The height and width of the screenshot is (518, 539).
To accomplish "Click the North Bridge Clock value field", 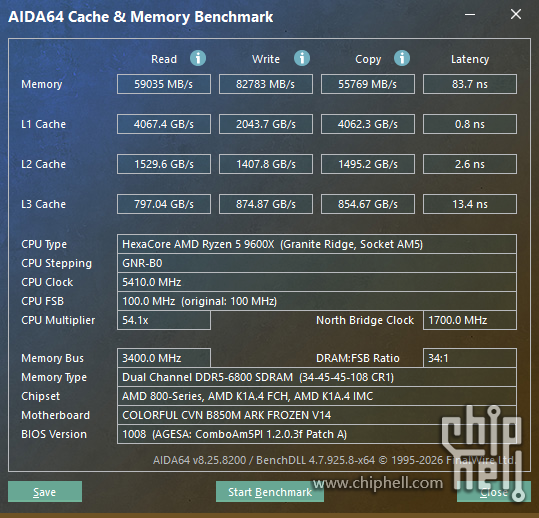I will click(470, 320).
